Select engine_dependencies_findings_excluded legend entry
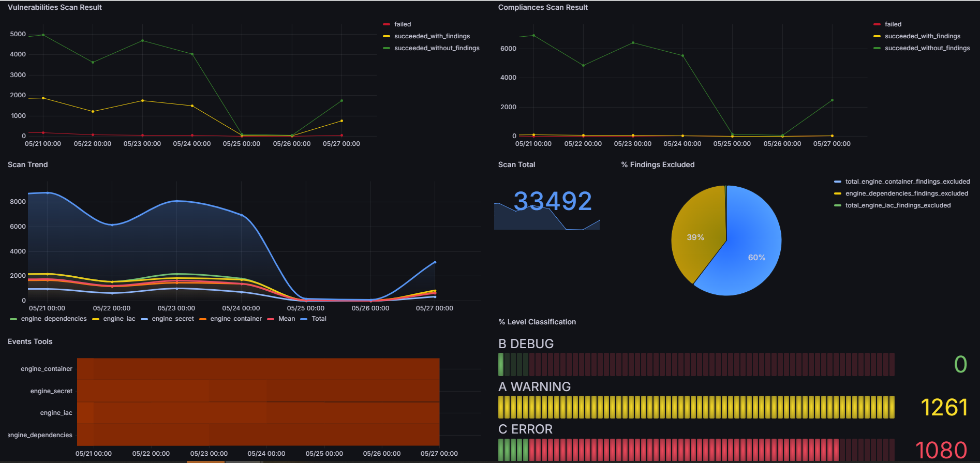Image resolution: width=980 pixels, height=463 pixels. pos(907,193)
